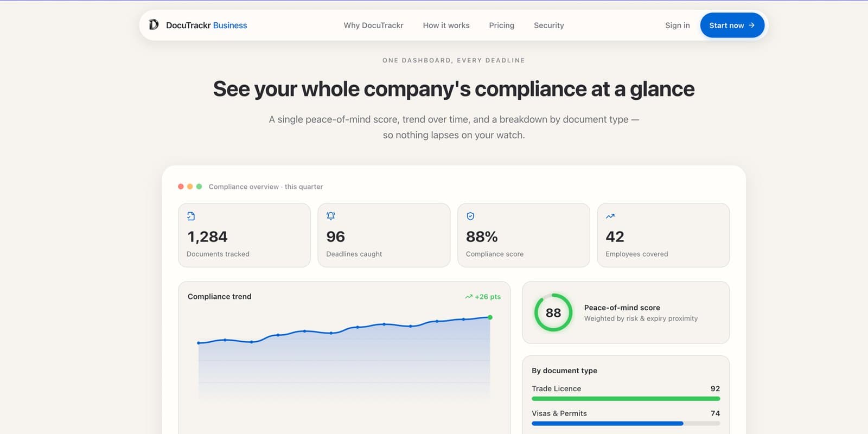Open the Why DocuTrackr menu item
Image resolution: width=868 pixels, height=434 pixels.
tap(373, 25)
